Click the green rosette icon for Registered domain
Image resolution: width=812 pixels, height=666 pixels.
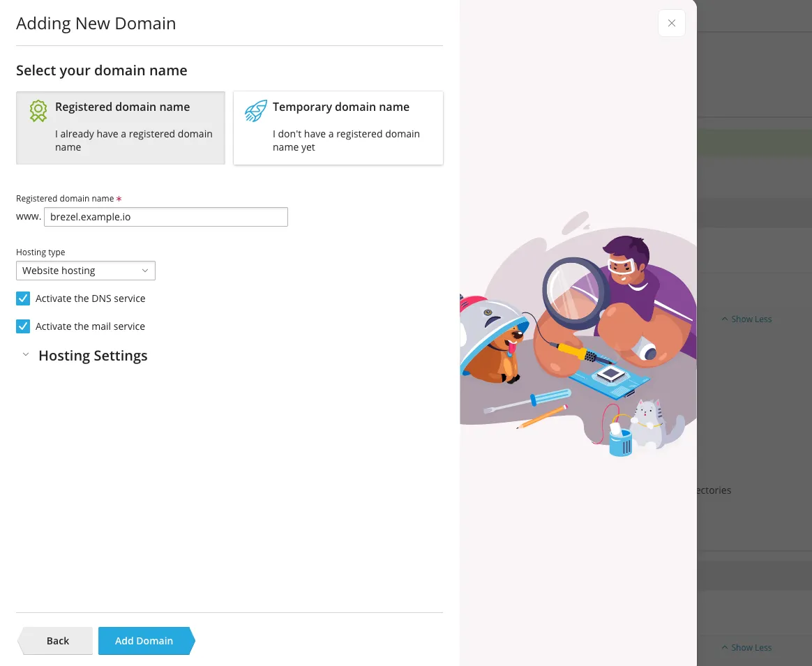tap(38, 111)
